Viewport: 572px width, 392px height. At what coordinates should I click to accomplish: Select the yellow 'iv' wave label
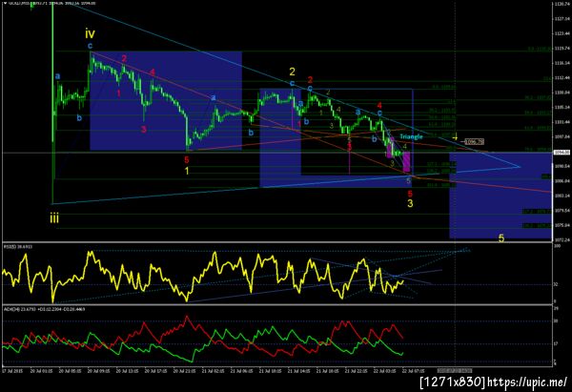tap(90, 33)
